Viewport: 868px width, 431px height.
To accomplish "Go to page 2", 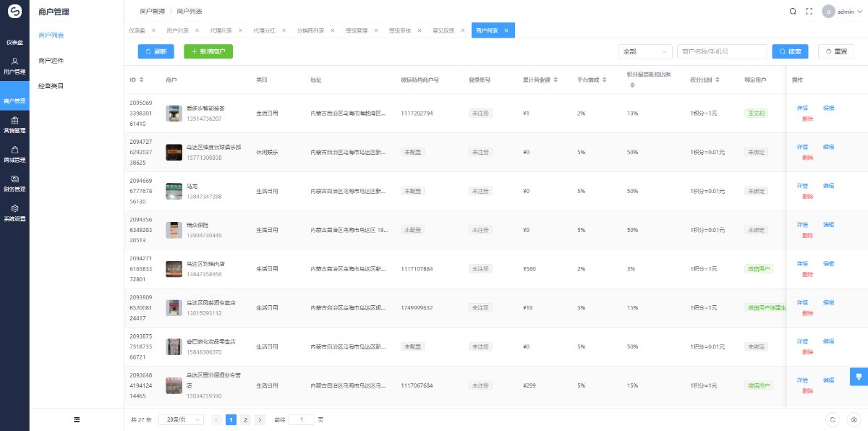I will 245,419.
